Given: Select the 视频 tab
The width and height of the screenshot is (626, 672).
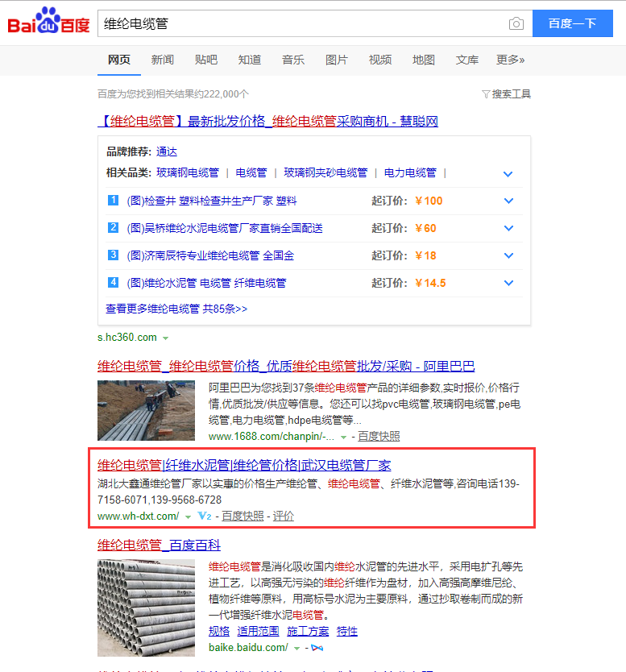Looking at the screenshot, I should (x=380, y=60).
